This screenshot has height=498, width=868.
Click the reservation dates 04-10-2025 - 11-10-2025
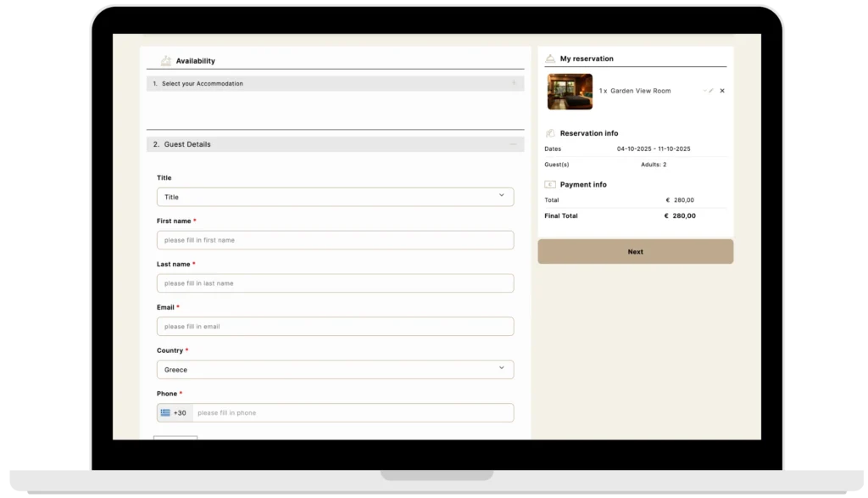point(654,149)
